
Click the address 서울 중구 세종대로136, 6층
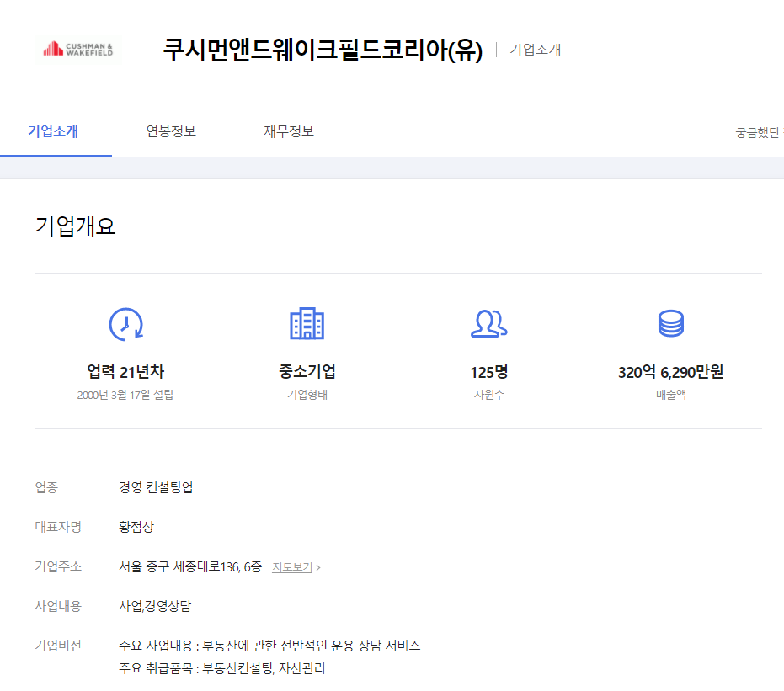tap(190, 566)
